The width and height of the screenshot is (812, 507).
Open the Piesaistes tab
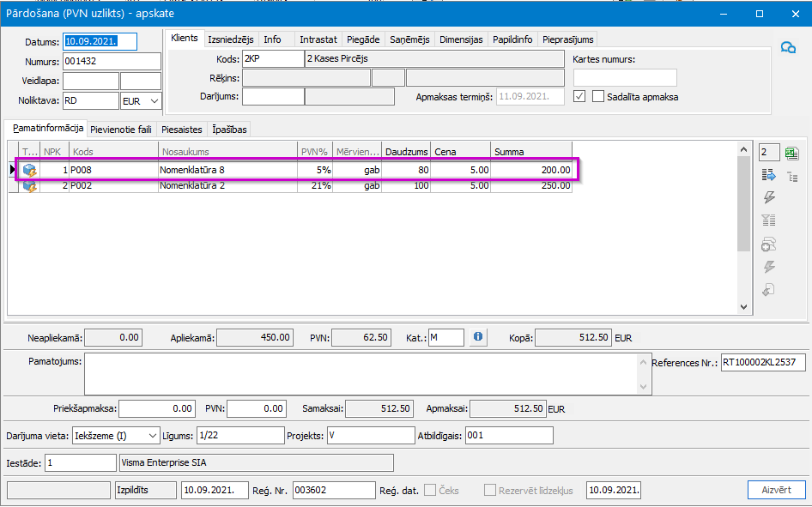182,130
